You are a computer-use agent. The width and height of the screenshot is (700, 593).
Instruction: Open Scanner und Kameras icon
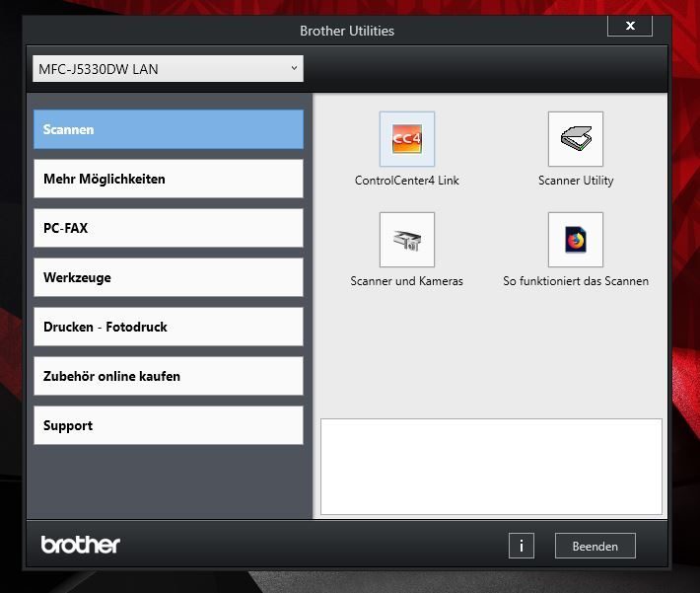click(407, 240)
